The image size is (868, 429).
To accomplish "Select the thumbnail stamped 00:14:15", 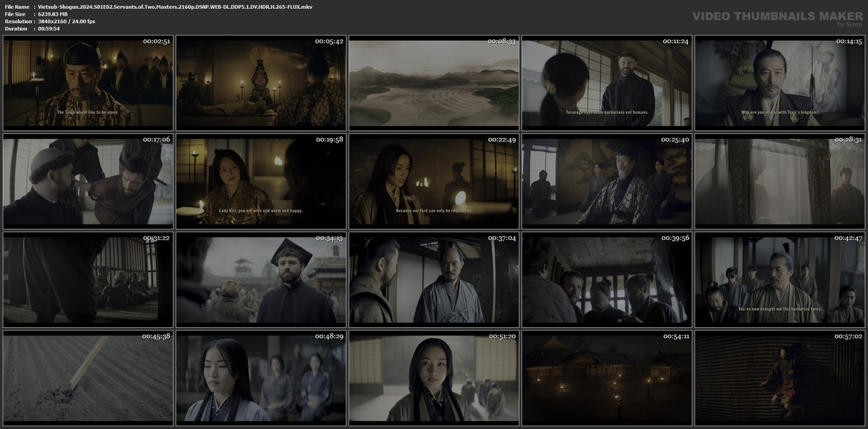I will pyautogui.click(x=779, y=83).
